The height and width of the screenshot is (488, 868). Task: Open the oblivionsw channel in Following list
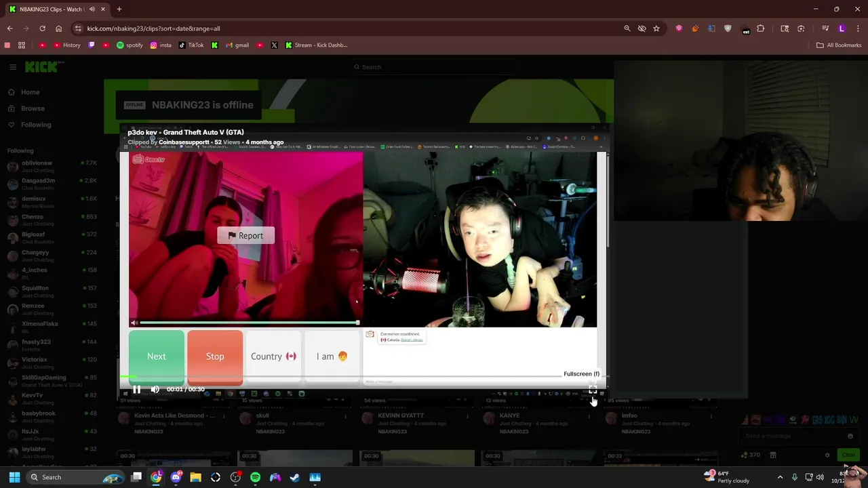tap(52, 166)
